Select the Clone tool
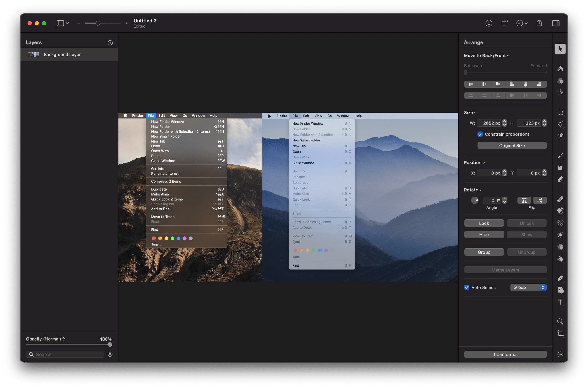The width and height of the screenshot is (588, 389). tap(560, 211)
